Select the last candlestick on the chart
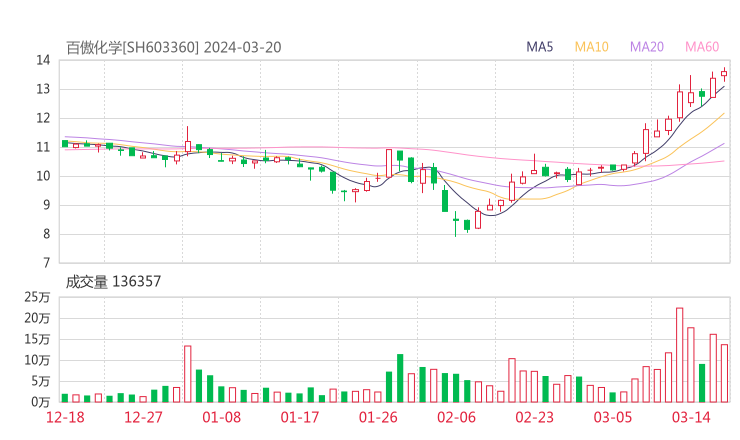 724,74
